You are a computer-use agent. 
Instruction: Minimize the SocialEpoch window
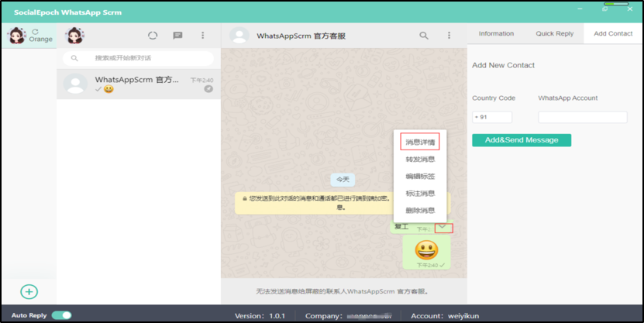click(580, 9)
